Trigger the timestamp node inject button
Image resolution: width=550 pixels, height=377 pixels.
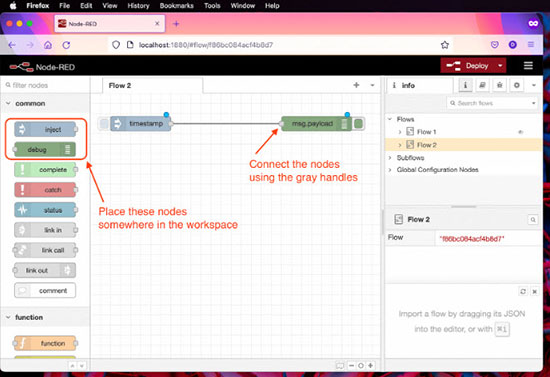point(104,123)
